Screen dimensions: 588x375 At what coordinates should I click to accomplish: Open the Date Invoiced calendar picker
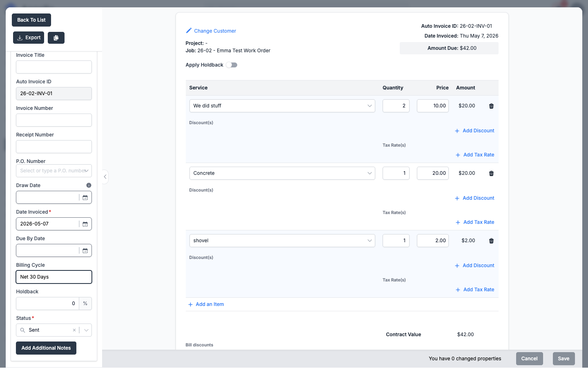(85, 224)
